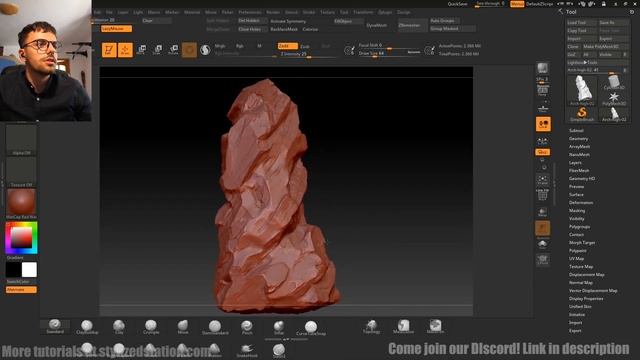Choose the ClayBuildup brush

click(x=87, y=327)
